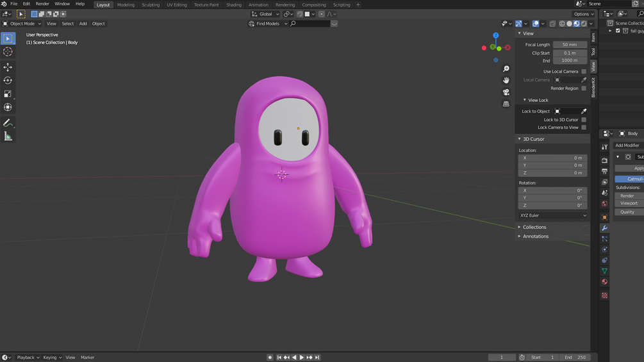Switch to rendered viewport shading
Viewport: 644px width, 362px height.
(x=584, y=24)
